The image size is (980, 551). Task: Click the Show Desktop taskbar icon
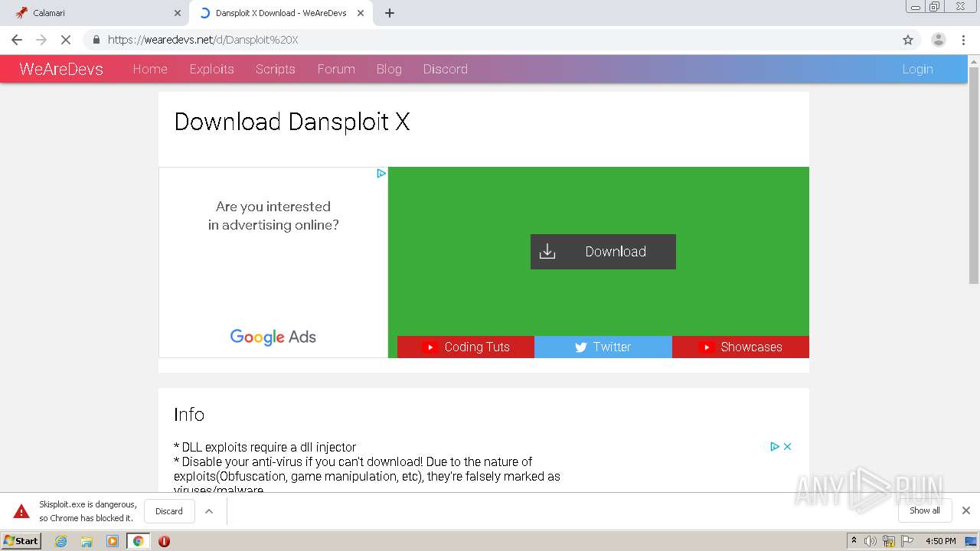pyautogui.click(x=972, y=541)
